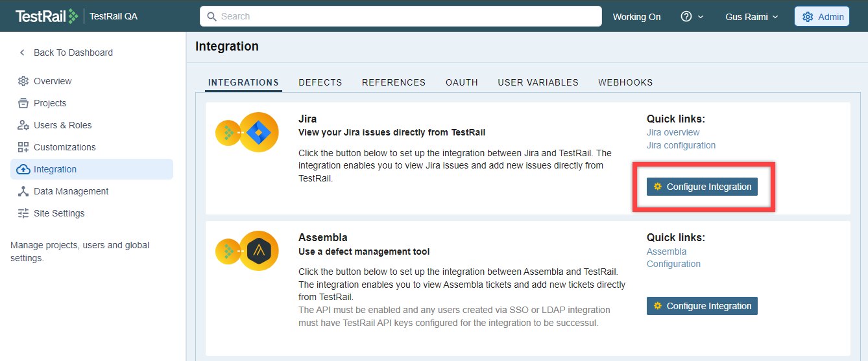Viewport: 868px width, 361px height.
Task: Open the Webhooks tab
Action: pyautogui.click(x=625, y=82)
